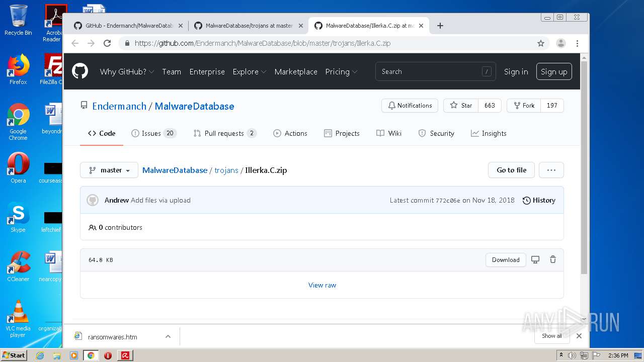Viewport: 644px width, 362px height.
Task: Open Internet Explorer in the taskbar
Action: point(40,355)
